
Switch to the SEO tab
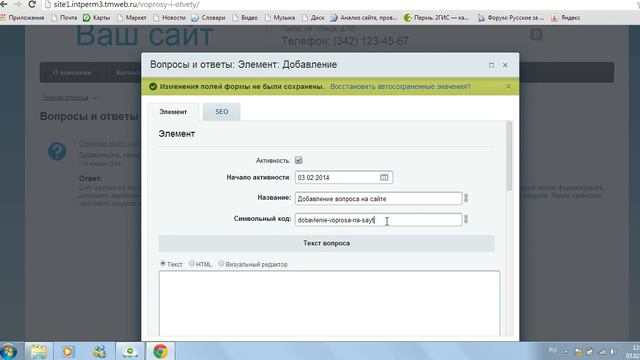222,111
